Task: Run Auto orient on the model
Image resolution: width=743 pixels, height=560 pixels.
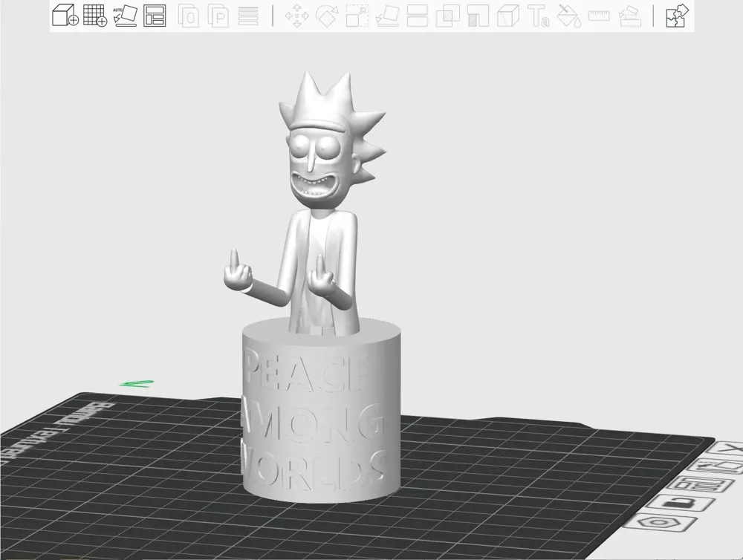Action: [125, 16]
